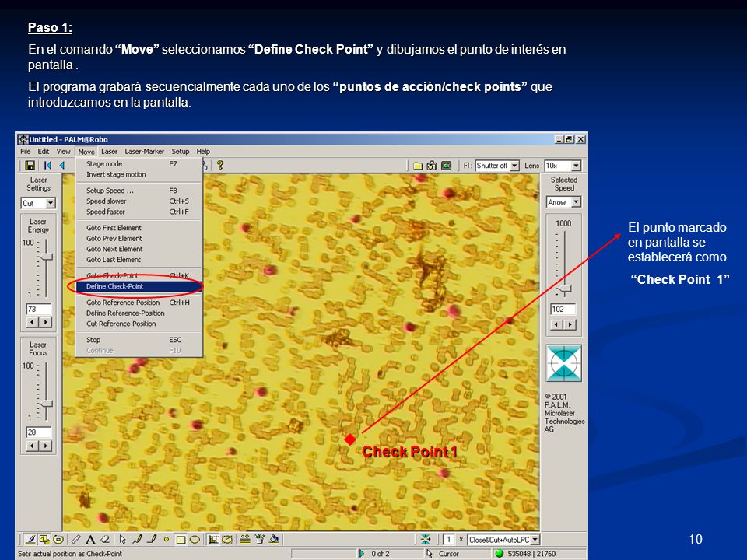747x560 pixels.
Task: Open the Lens '10x' dropdown
Action: pyautogui.click(x=577, y=166)
